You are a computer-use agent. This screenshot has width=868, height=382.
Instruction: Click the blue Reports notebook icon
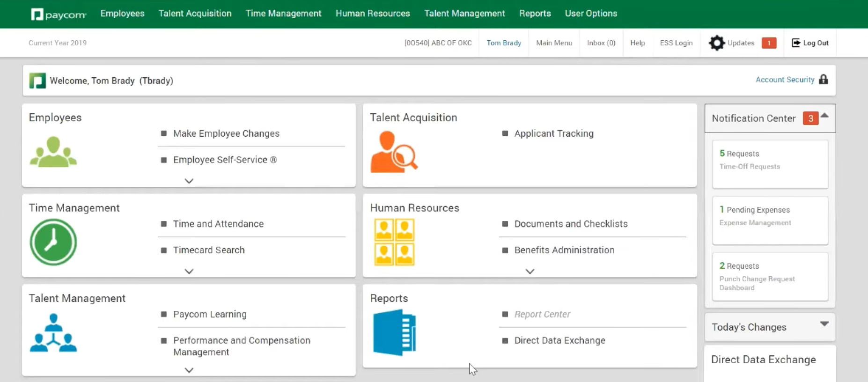click(394, 332)
